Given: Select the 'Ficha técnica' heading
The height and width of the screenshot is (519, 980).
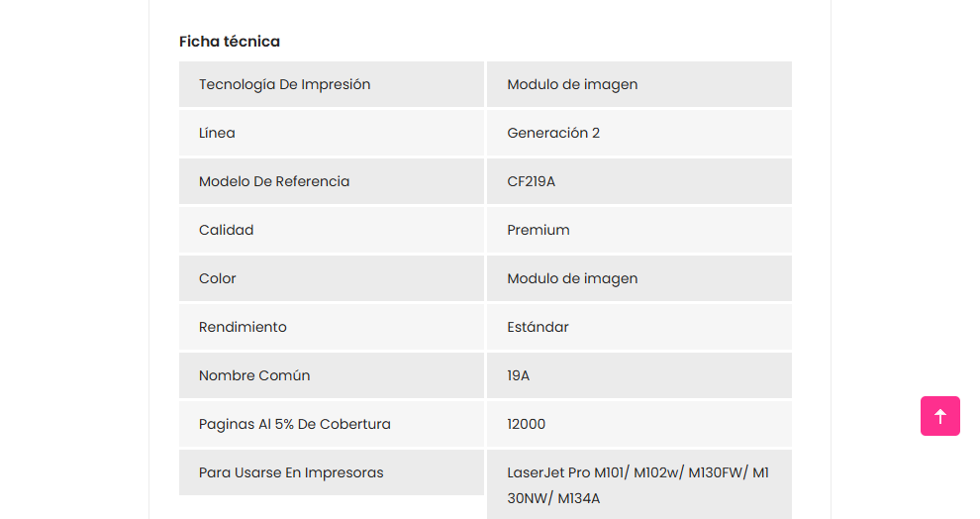Looking at the screenshot, I should pyautogui.click(x=230, y=42).
